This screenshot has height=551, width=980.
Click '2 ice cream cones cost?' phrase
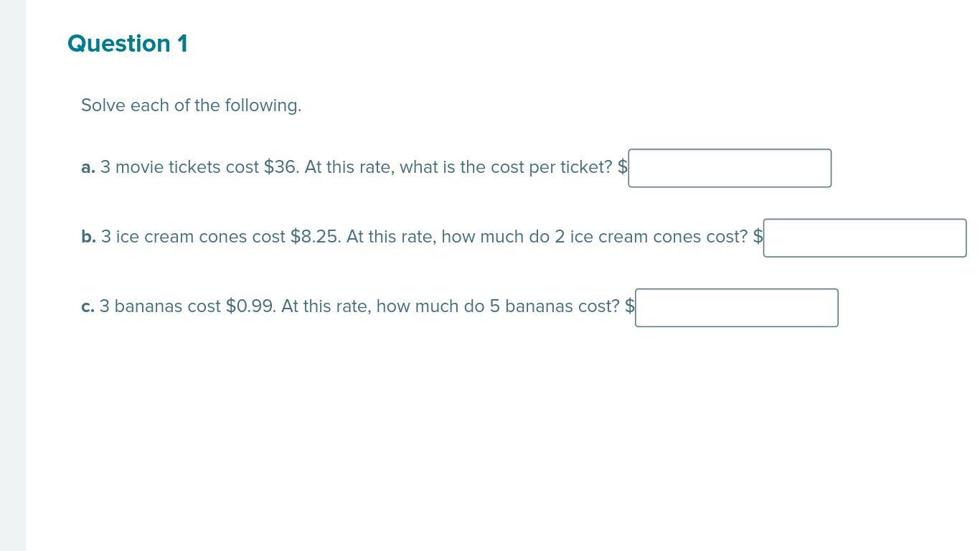(651, 237)
